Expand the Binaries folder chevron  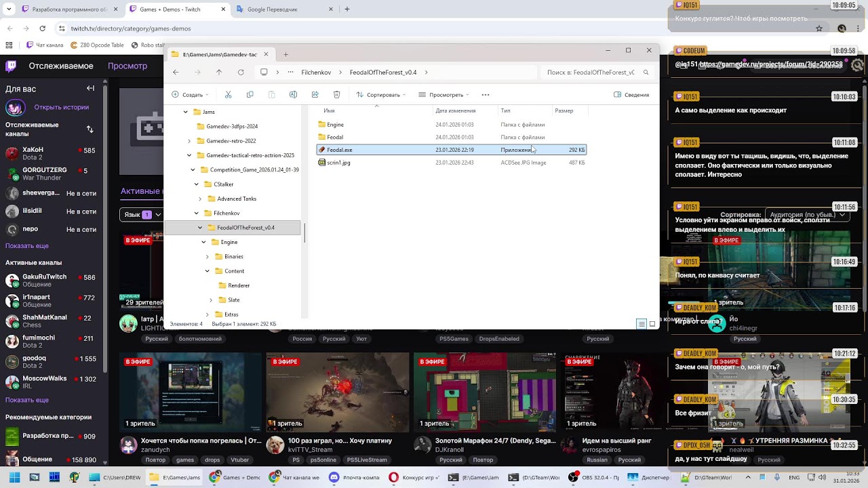208,257
